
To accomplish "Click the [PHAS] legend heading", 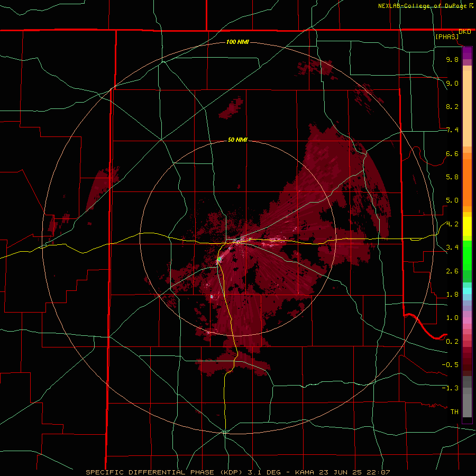I will [x=447, y=37].
